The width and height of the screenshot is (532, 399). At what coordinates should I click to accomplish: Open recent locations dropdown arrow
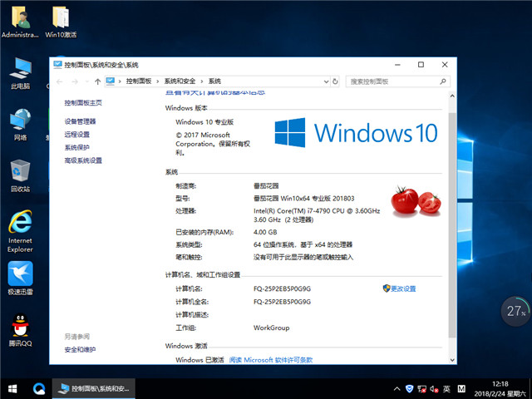pos(86,81)
